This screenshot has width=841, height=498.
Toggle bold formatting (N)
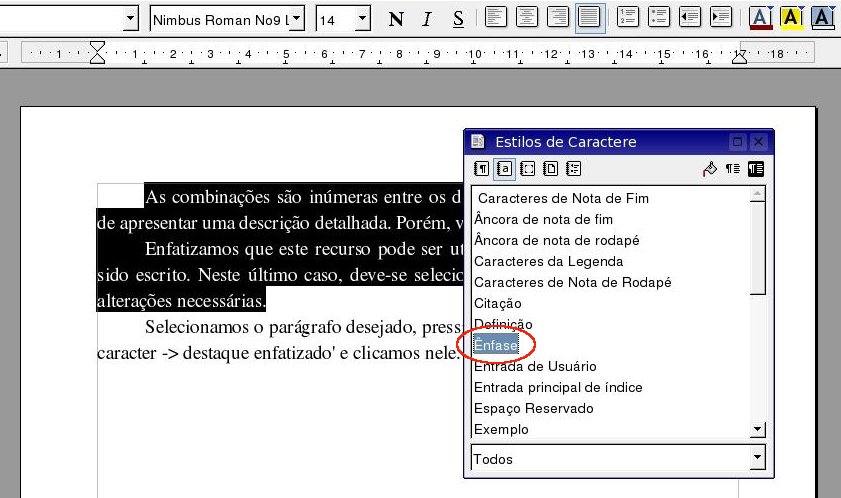(x=396, y=19)
